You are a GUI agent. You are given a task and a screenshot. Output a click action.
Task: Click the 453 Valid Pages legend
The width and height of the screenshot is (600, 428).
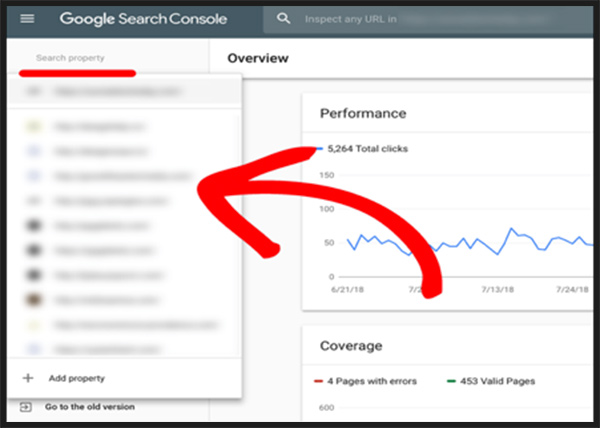[x=491, y=381]
